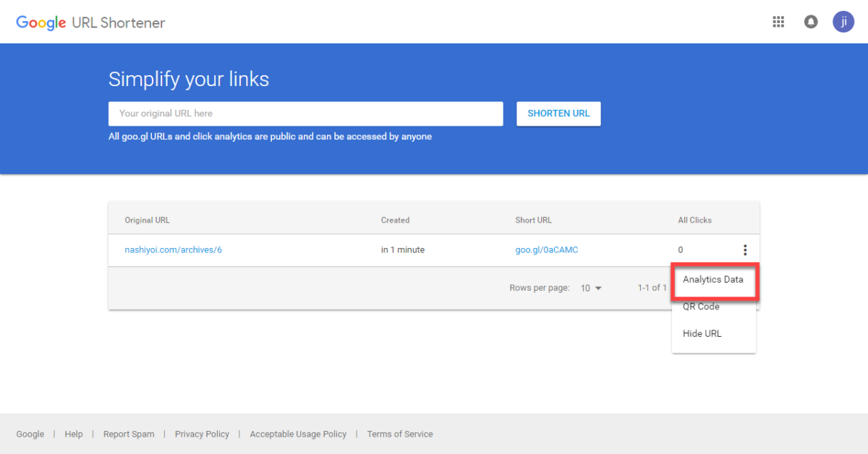
Task: Open the Rows per page dropdown
Action: pyautogui.click(x=591, y=288)
